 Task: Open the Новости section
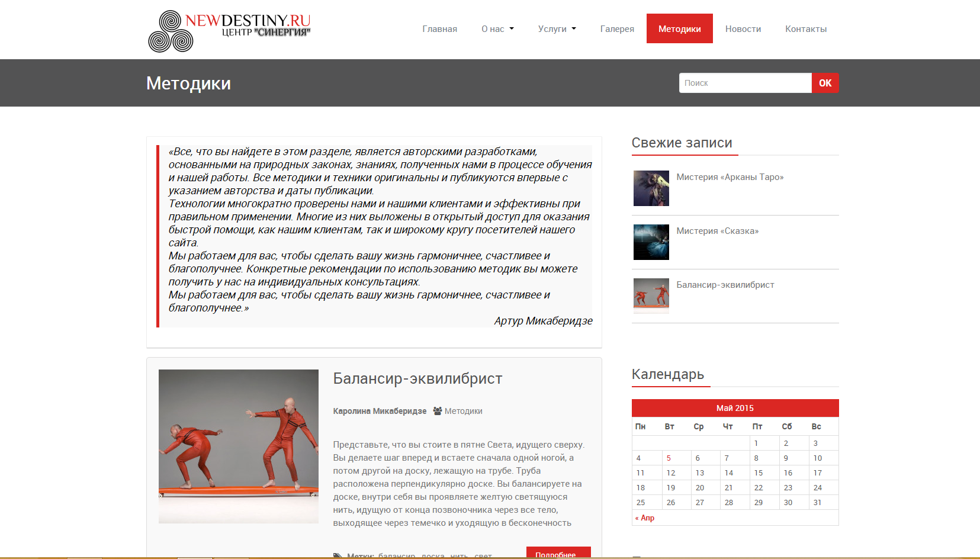click(x=743, y=29)
